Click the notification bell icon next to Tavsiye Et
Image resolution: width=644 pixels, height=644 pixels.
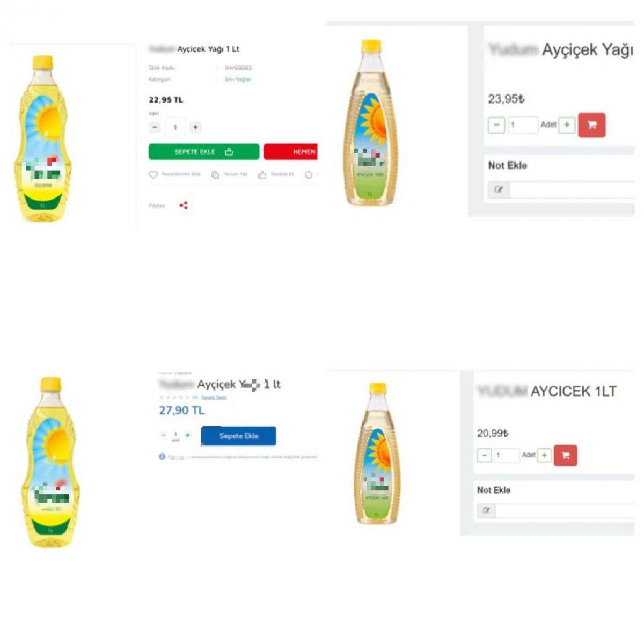[308, 174]
